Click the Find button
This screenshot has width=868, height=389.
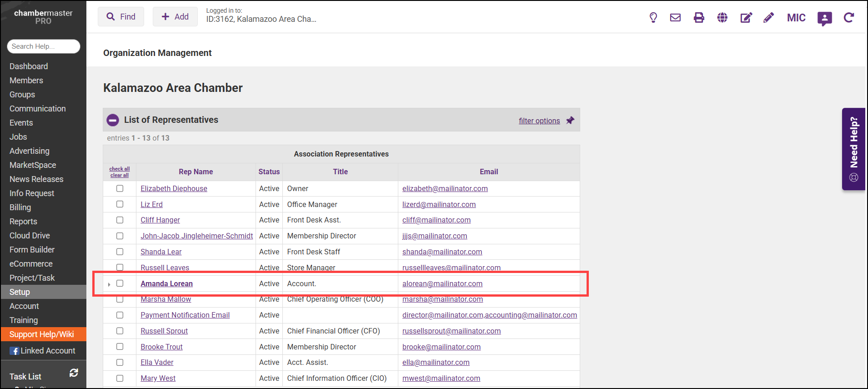coord(121,17)
